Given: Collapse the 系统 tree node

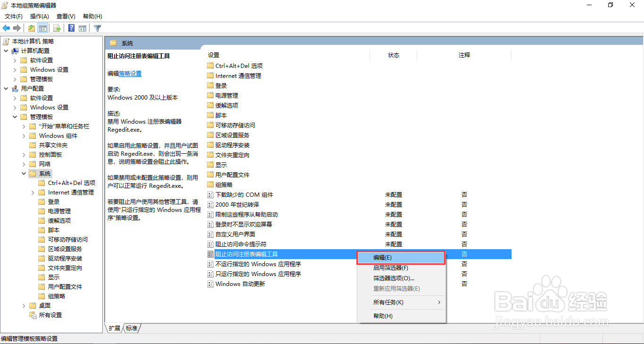Looking at the screenshot, I should 24,173.
